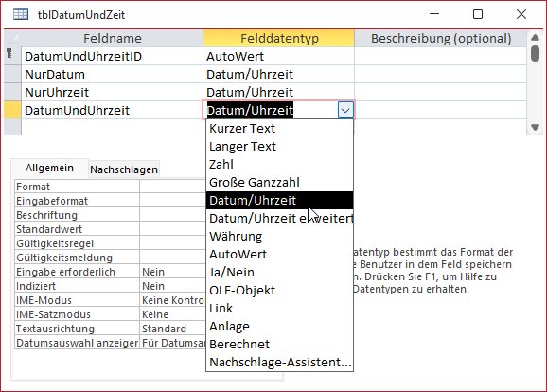This screenshot has height=392, width=547.
Task: Choose Kurzer Text from the data type list
Action: point(279,129)
